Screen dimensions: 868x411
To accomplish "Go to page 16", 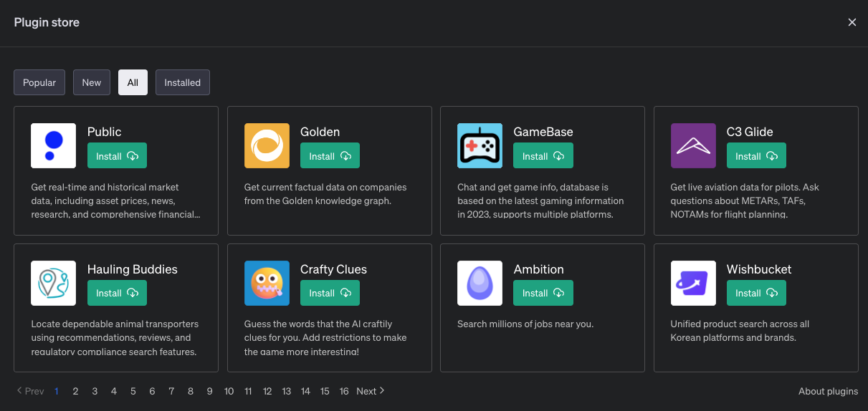I will pos(344,391).
